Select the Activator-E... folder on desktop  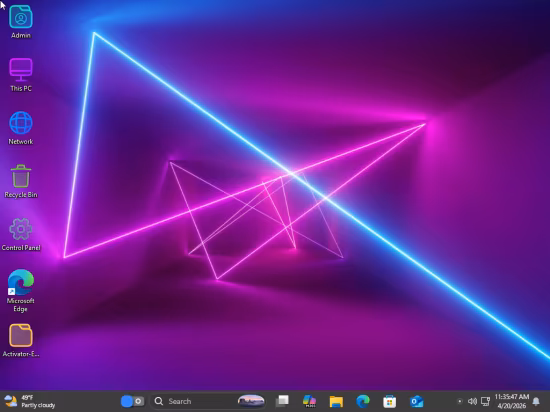pos(21,340)
